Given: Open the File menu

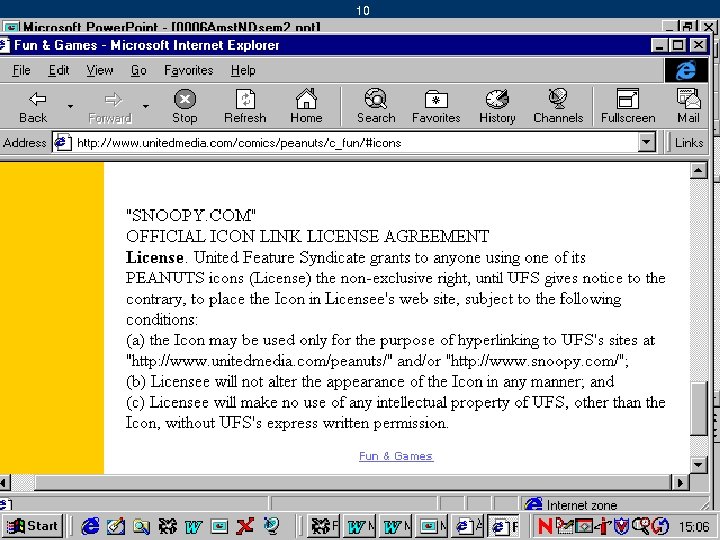Looking at the screenshot, I should [21, 70].
